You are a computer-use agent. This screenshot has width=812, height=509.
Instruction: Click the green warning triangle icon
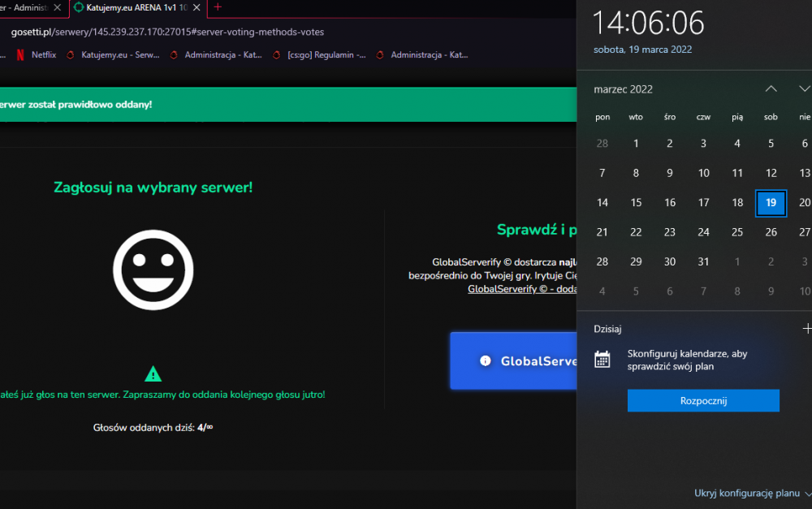[153, 373]
